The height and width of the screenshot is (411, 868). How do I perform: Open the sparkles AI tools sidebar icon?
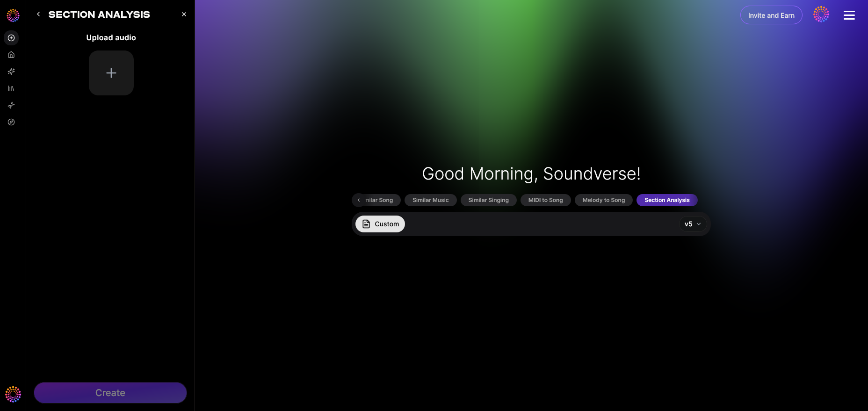(11, 72)
